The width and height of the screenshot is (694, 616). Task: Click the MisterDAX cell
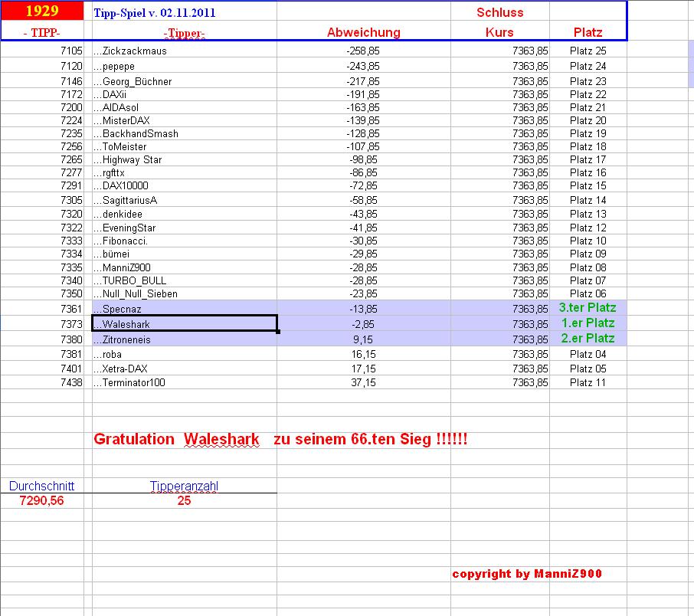(x=184, y=120)
